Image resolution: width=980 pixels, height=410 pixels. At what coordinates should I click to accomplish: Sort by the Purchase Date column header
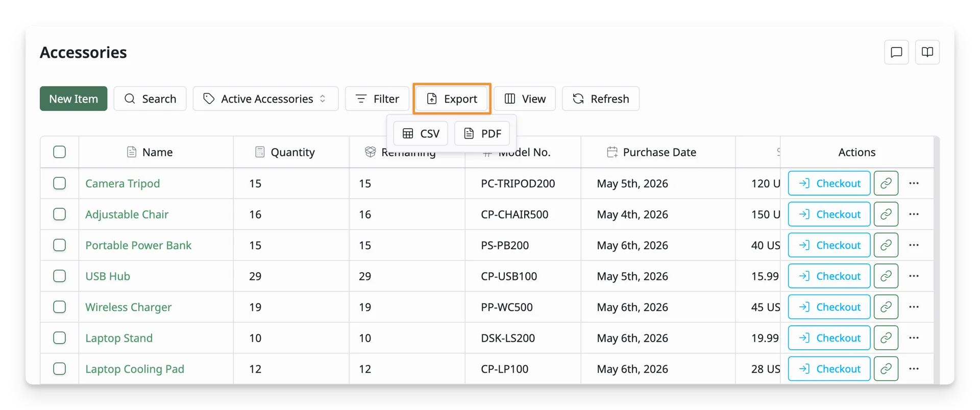point(658,152)
